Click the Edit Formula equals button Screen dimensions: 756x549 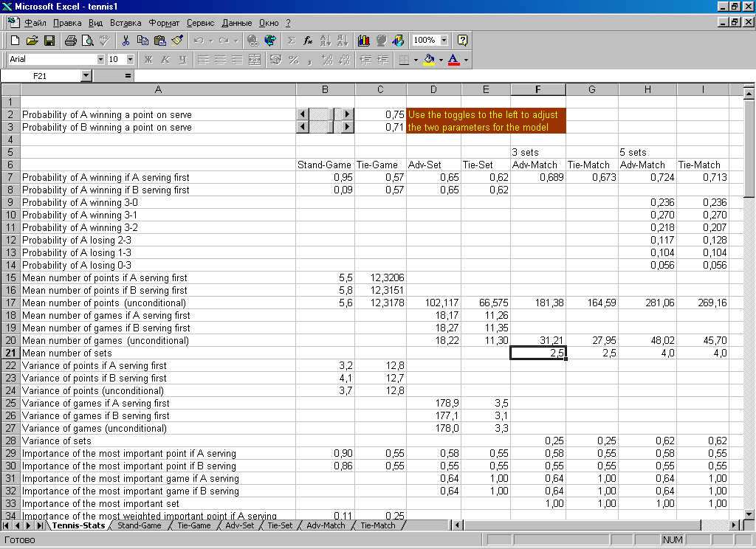click(x=128, y=76)
